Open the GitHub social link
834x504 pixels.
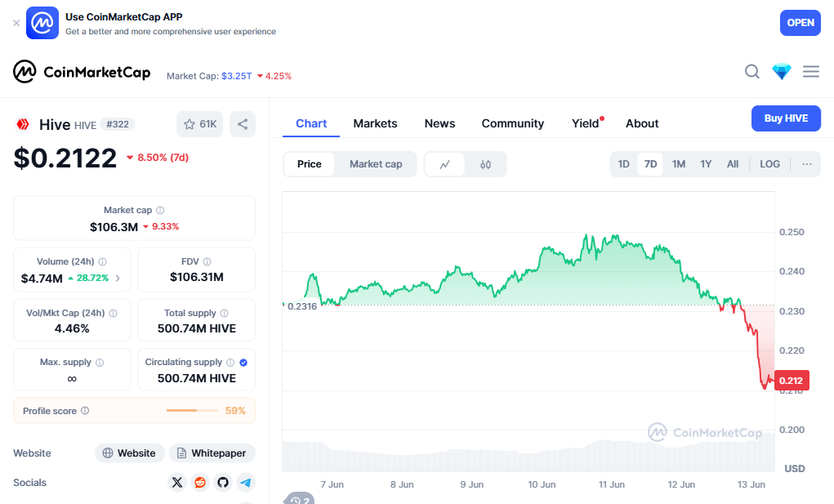[x=223, y=483]
